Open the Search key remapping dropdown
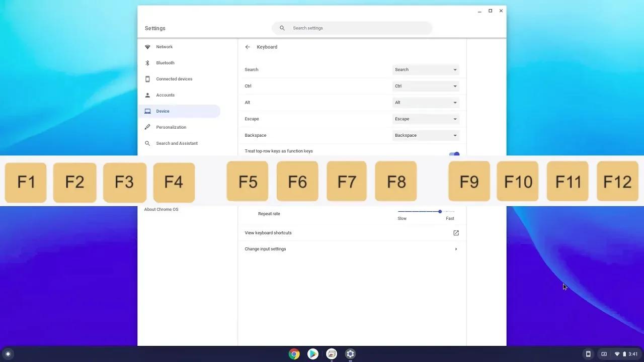644x362 pixels. coord(425,69)
